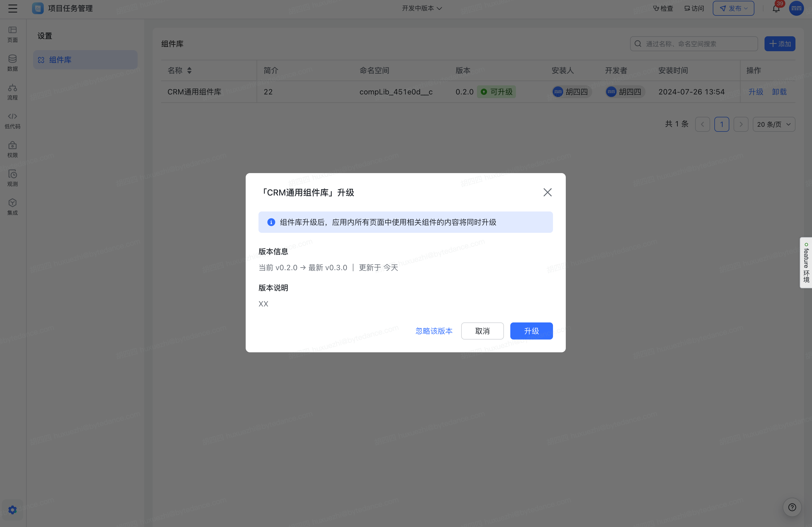Click the 取消 button in the dialog
The width and height of the screenshot is (812, 527).
pyautogui.click(x=482, y=331)
